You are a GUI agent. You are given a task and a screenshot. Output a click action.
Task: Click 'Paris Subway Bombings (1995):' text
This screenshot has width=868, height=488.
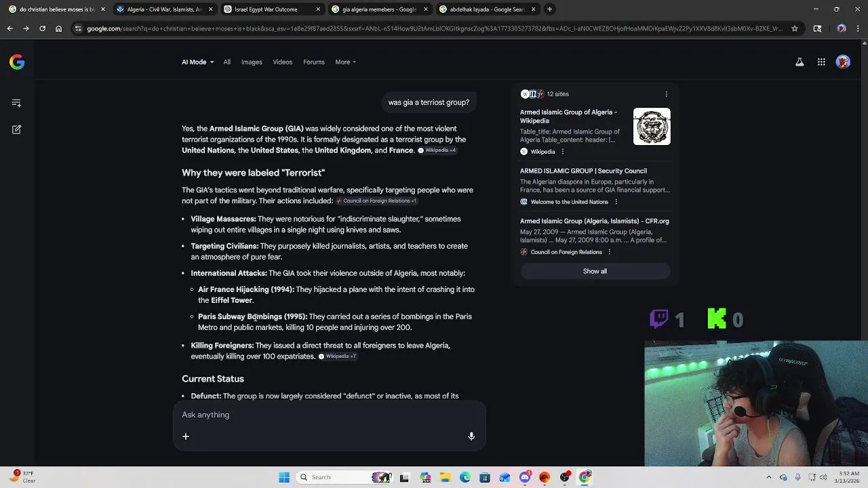tap(252, 317)
